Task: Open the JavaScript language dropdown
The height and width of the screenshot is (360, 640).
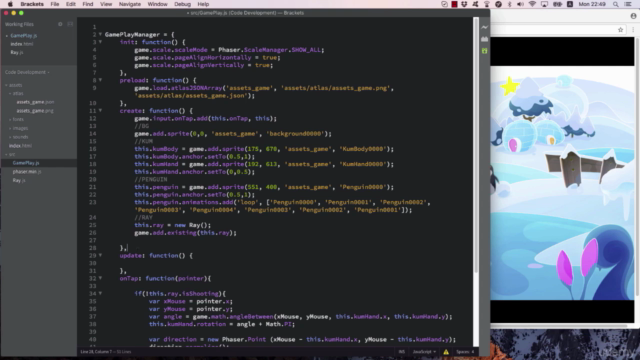Action: pyautogui.click(x=424, y=352)
